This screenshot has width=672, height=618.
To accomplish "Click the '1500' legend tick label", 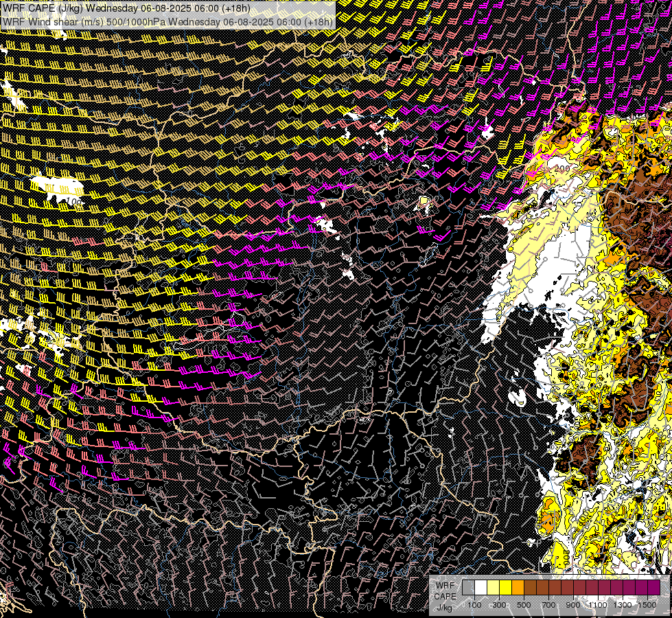I will click(x=647, y=605).
